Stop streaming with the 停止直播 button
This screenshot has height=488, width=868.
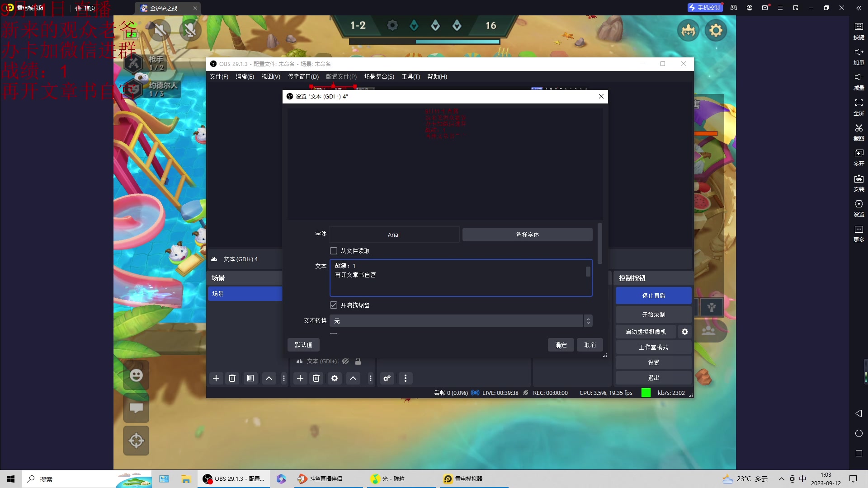coord(653,296)
